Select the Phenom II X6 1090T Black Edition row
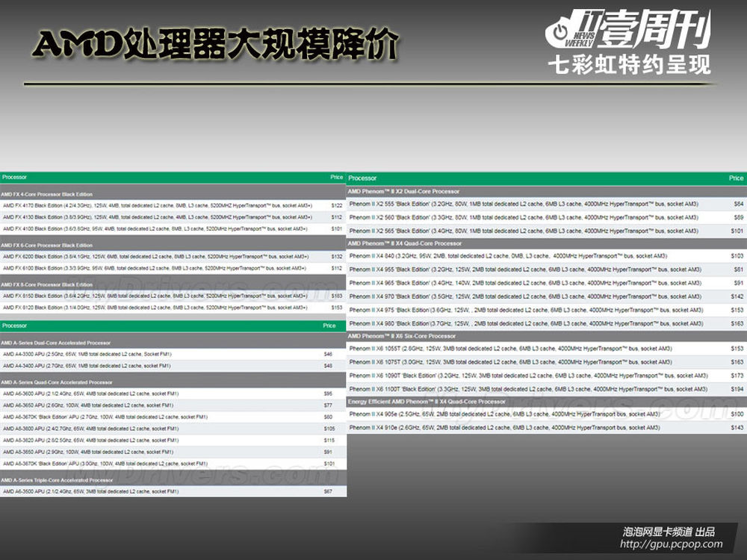 coord(547,376)
